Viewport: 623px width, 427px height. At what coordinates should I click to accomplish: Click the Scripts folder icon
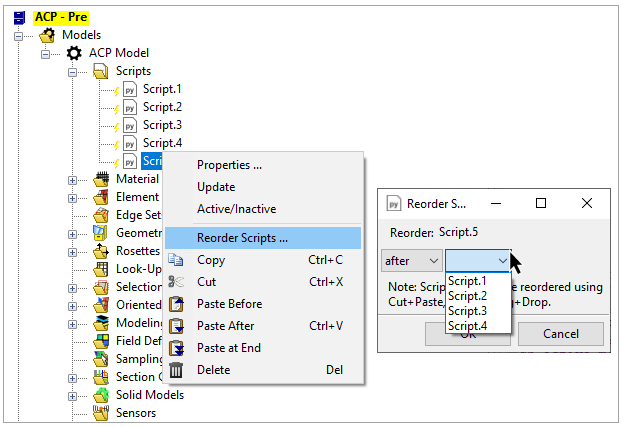tap(101, 71)
